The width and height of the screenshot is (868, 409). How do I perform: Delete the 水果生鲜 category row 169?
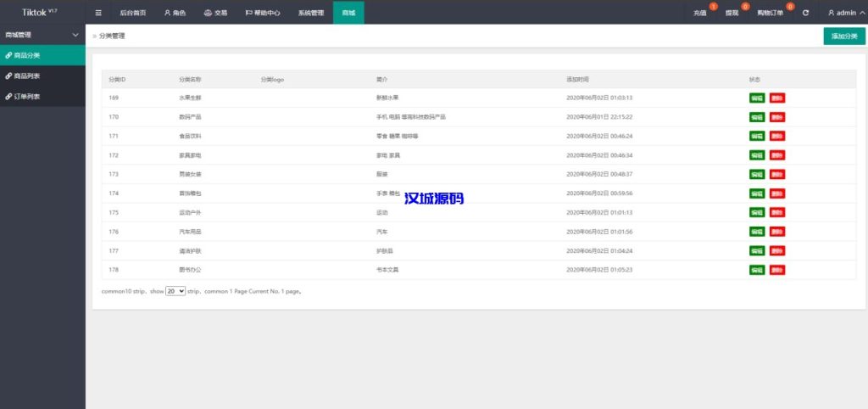[777, 98]
